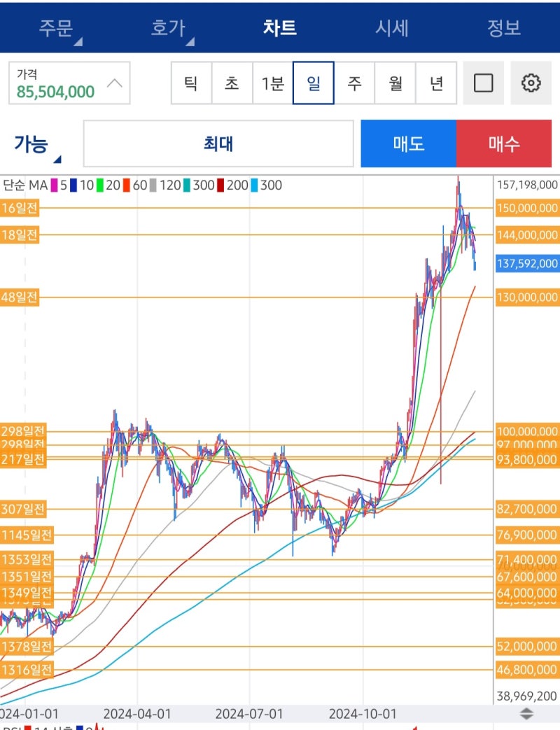Tap the red 매수 buy button
Screen dimensions: 560x730
504,143
